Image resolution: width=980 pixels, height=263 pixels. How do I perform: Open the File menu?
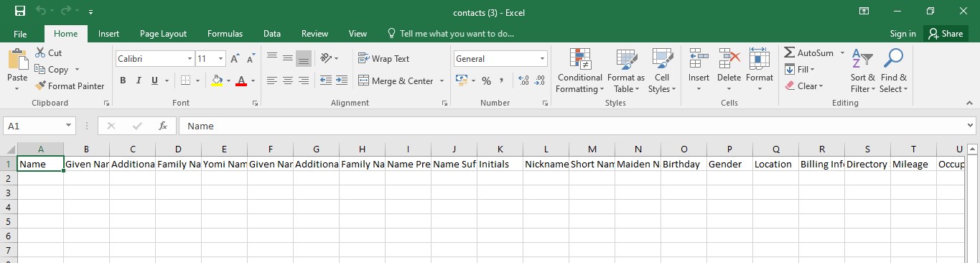pos(20,34)
